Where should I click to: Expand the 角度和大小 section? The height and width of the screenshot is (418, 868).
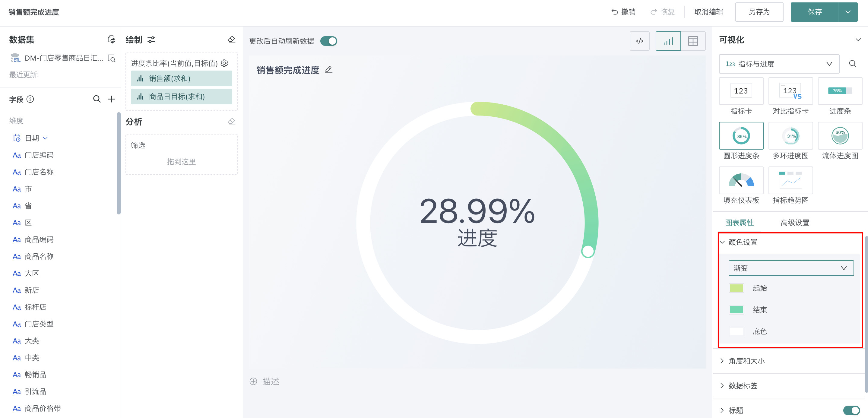(x=747, y=361)
